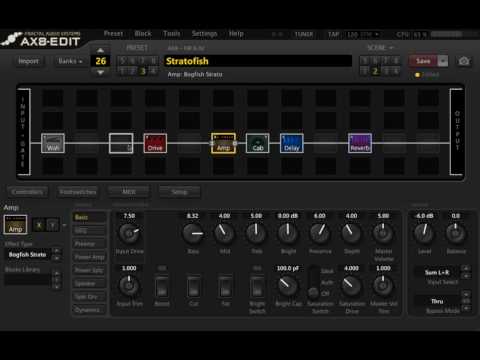Click the Input Drive knob

pos(129,233)
